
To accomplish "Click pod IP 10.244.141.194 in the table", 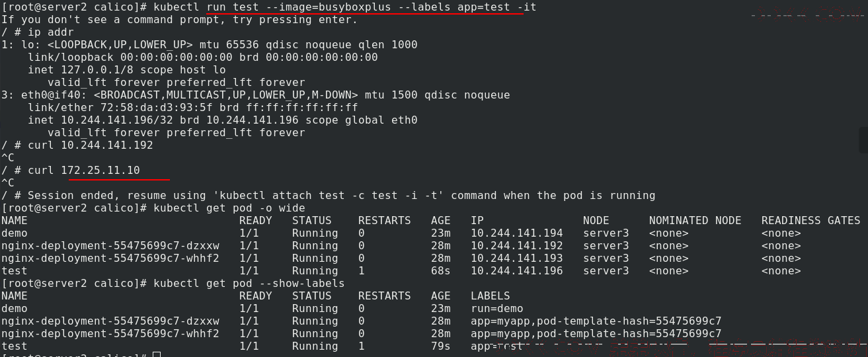I will point(517,233).
